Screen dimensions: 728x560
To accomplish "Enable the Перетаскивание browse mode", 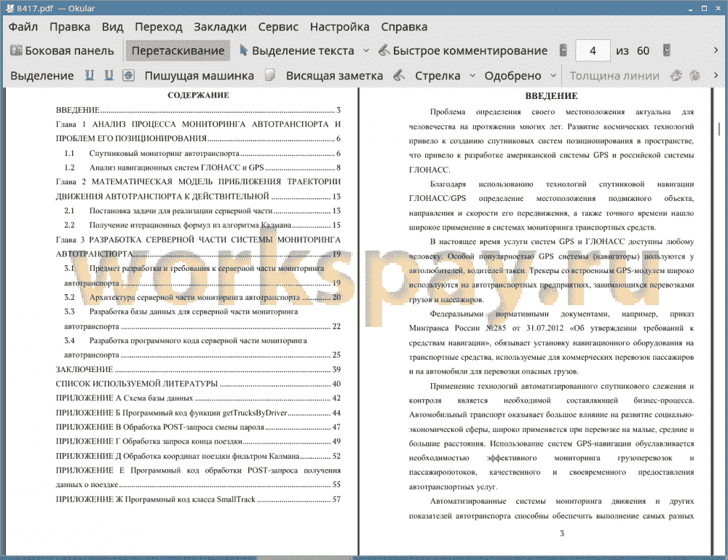I will (x=178, y=51).
